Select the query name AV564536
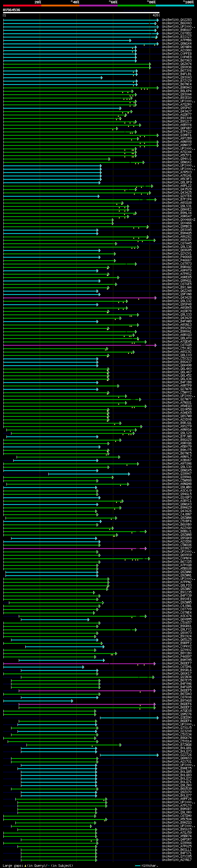 pos(11,10)
